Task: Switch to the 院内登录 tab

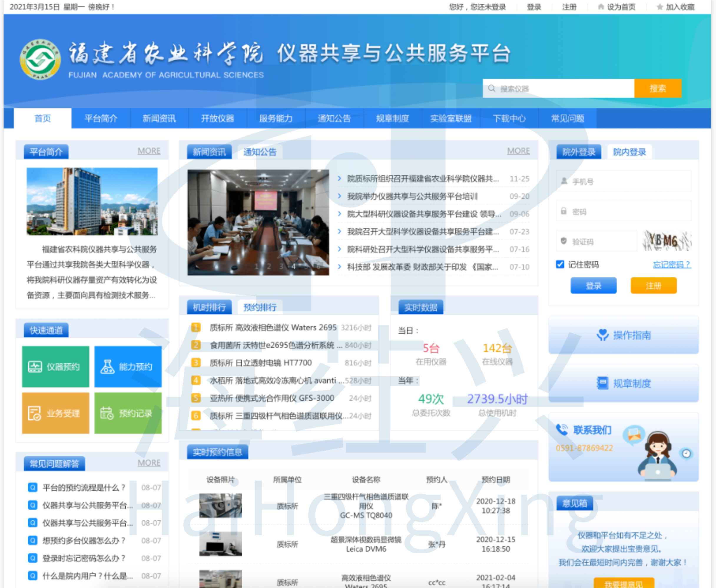Action: click(x=629, y=152)
